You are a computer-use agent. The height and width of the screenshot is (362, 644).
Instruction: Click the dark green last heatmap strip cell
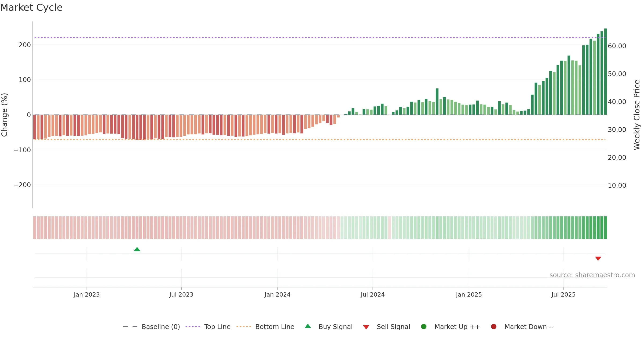[605, 228]
